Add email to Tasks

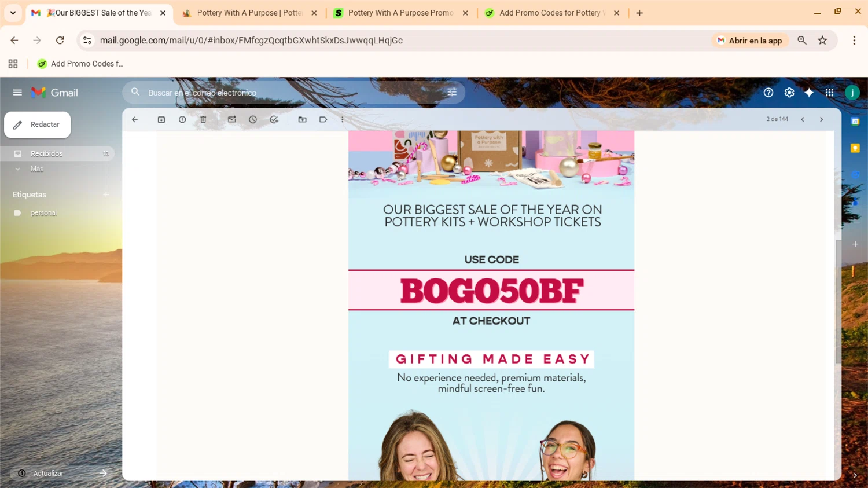(x=274, y=119)
